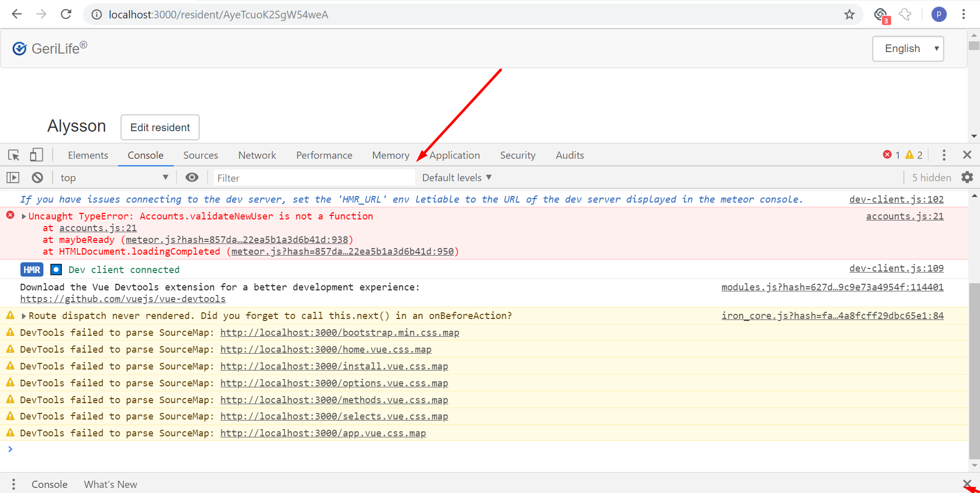Open the DevTools customize menu

944,155
